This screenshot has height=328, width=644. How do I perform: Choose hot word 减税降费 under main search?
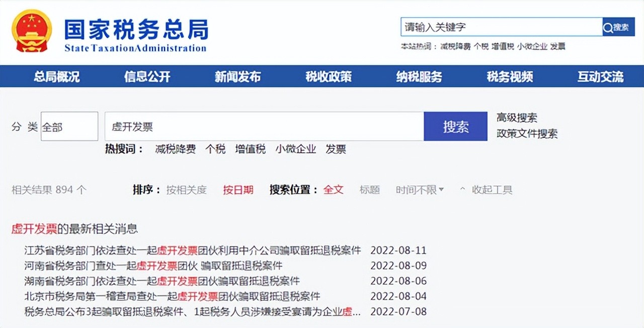(175, 149)
